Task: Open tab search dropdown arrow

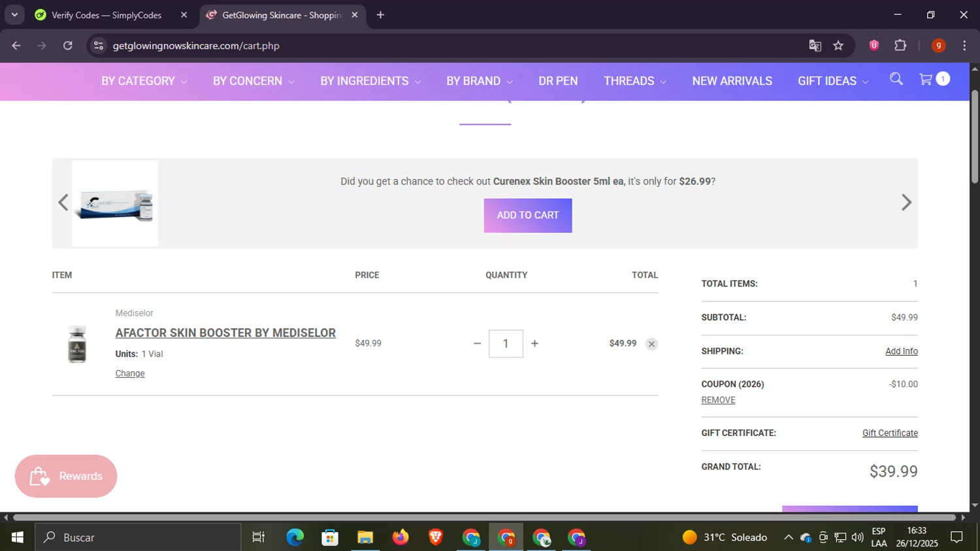Action: click(x=14, y=15)
